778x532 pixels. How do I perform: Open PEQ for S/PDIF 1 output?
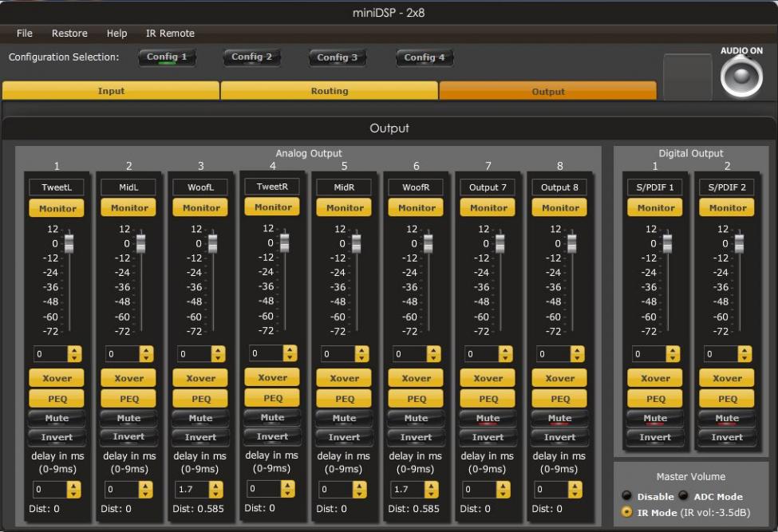655,399
